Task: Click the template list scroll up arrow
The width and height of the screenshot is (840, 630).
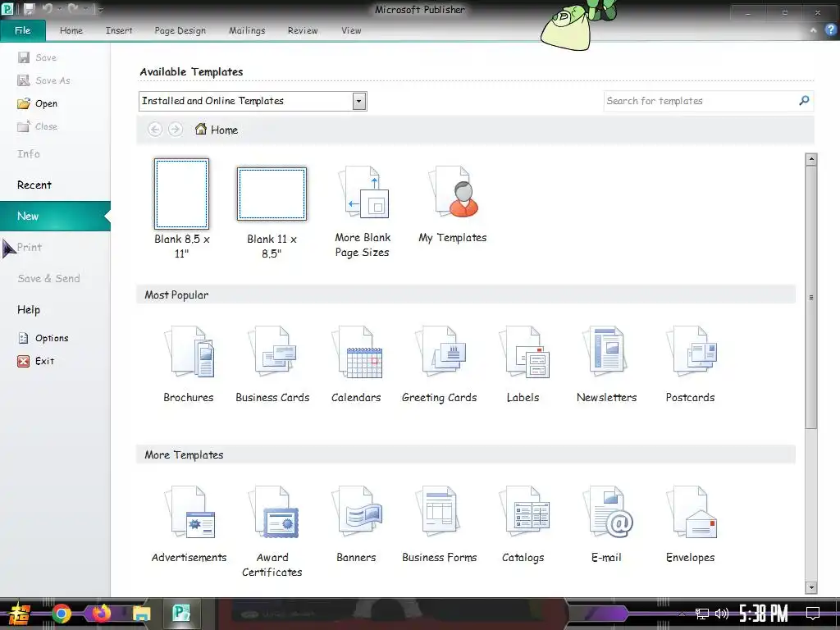Action: (811, 159)
